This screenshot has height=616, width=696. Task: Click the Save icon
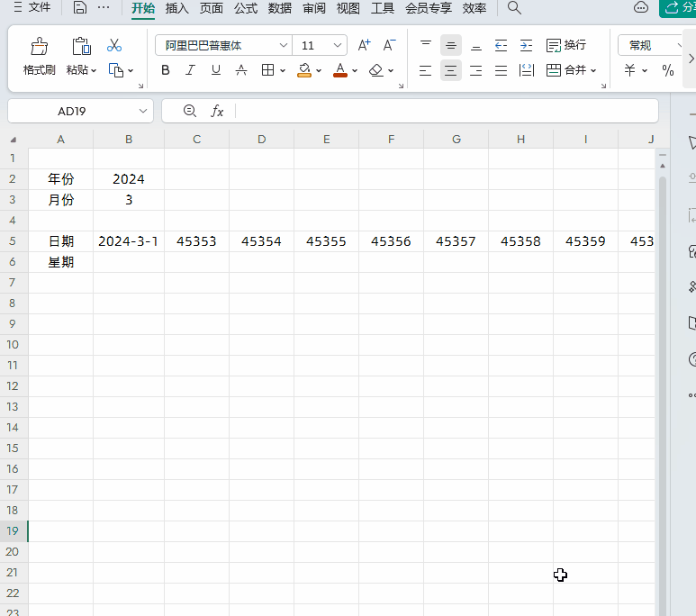click(80, 7)
